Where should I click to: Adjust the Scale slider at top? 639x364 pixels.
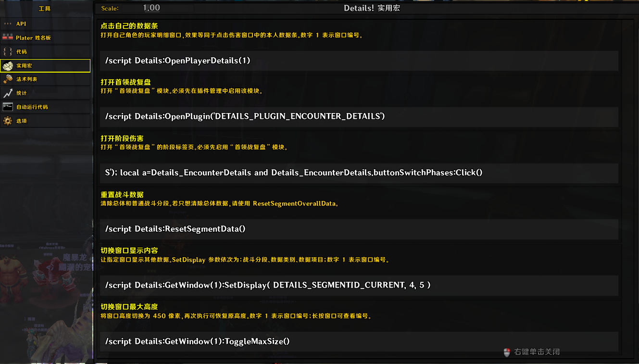pos(158,8)
